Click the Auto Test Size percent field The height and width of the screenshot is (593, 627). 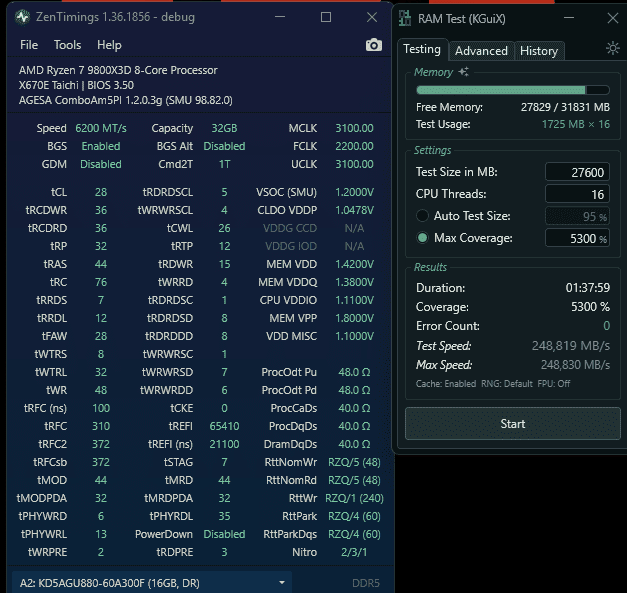tap(577, 216)
